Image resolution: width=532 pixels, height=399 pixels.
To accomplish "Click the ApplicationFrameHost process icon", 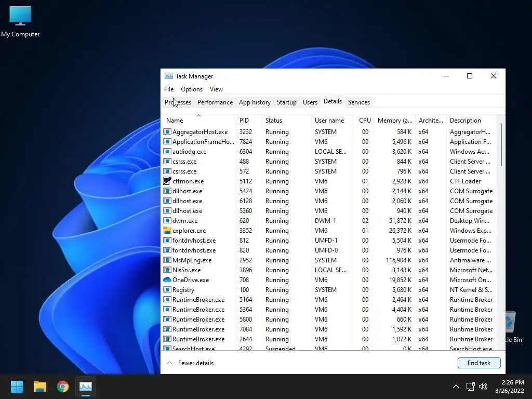I will (167, 141).
